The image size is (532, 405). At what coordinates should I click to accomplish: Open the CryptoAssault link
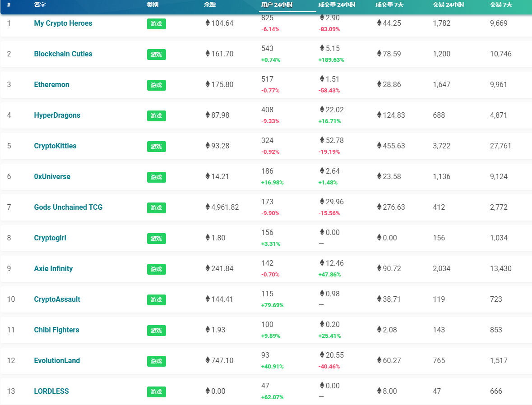pos(57,299)
